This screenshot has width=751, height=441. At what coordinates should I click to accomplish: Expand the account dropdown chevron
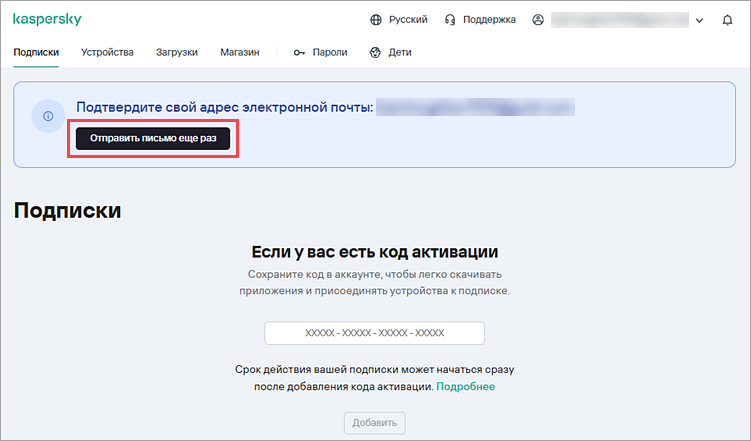pos(699,21)
